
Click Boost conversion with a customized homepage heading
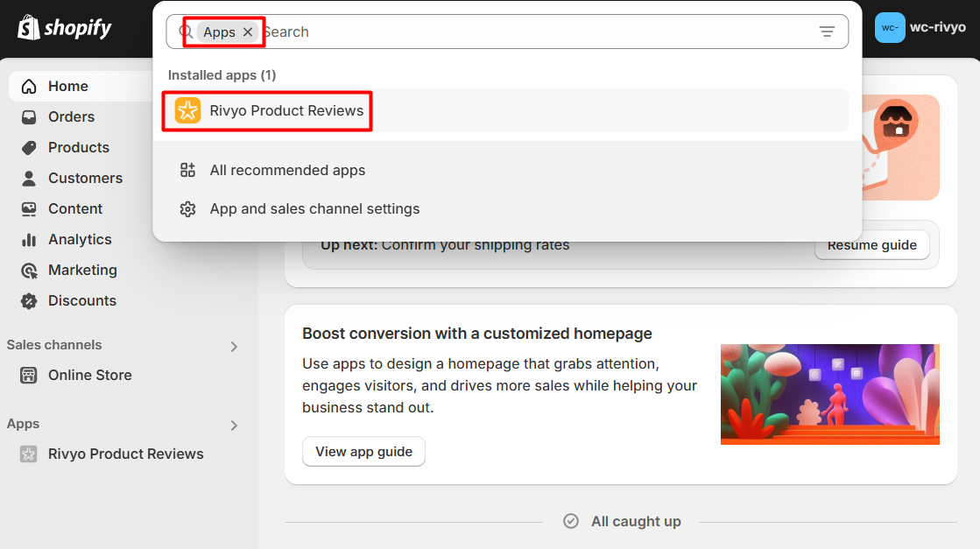pyautogui.click(x=477, y=334)
